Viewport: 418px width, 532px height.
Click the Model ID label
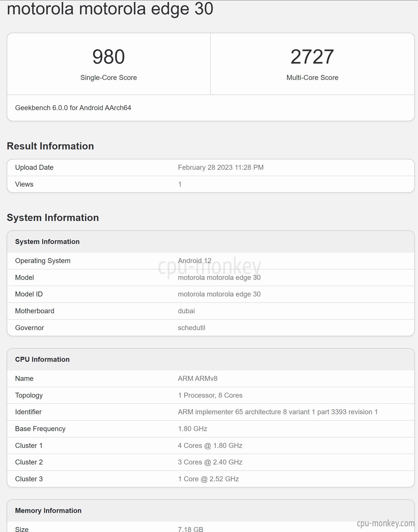[x=29, y=294]
